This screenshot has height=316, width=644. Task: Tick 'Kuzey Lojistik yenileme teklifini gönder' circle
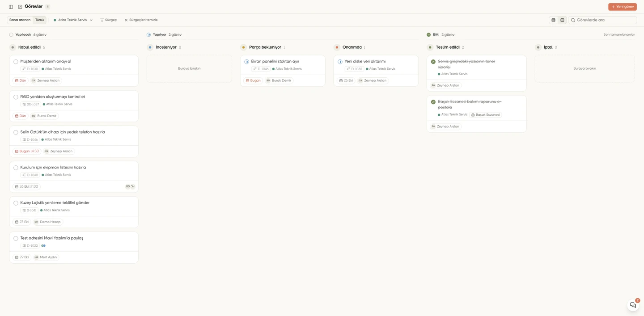(16, 203)
